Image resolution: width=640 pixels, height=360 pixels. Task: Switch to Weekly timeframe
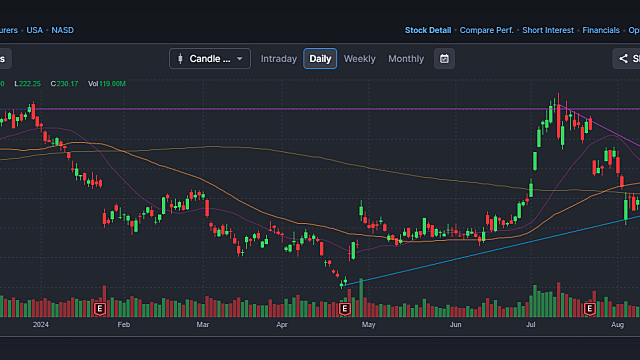click(x=359, y=59)
